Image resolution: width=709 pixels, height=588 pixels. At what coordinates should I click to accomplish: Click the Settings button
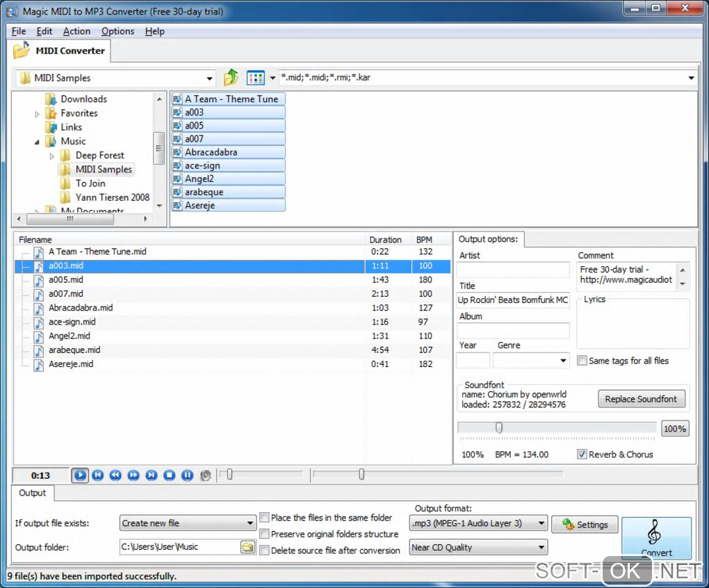[585, 525]
